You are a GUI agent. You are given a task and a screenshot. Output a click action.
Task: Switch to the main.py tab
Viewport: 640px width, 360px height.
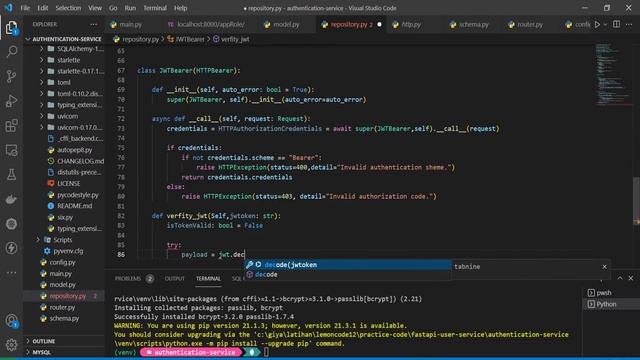(x=131, y=24)
